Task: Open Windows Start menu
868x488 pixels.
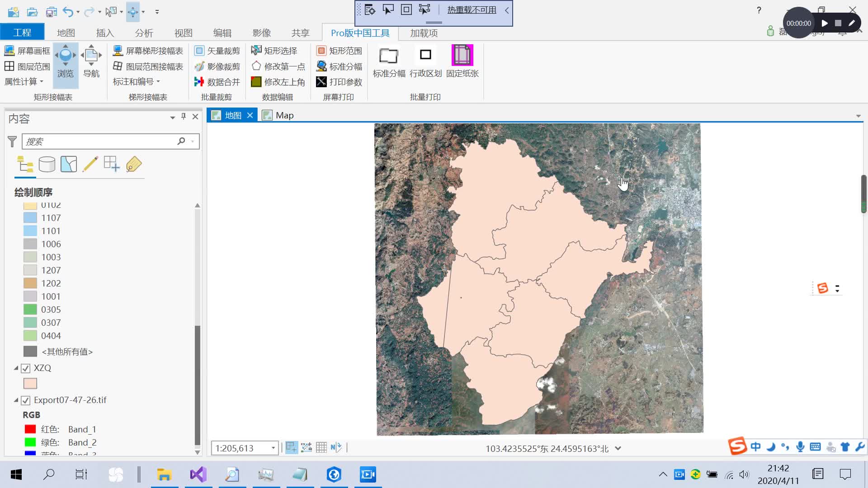Action: pyautogui.click(x=16, y=474)
